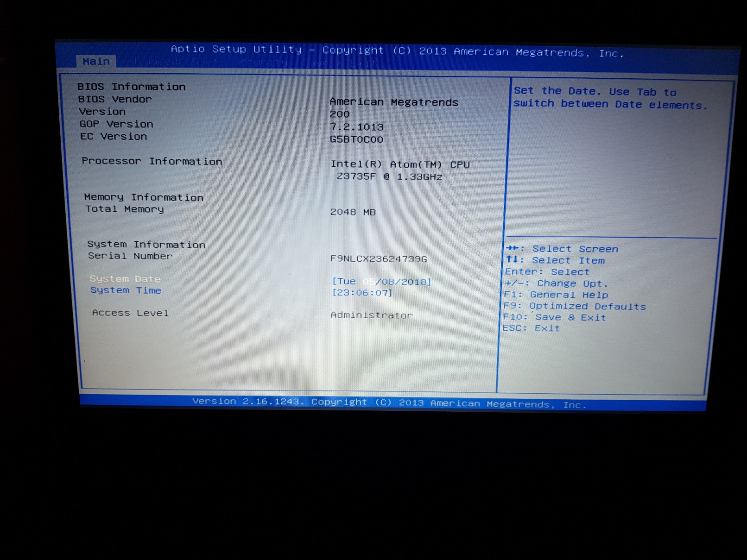Click the version value 200

(340, 114)
